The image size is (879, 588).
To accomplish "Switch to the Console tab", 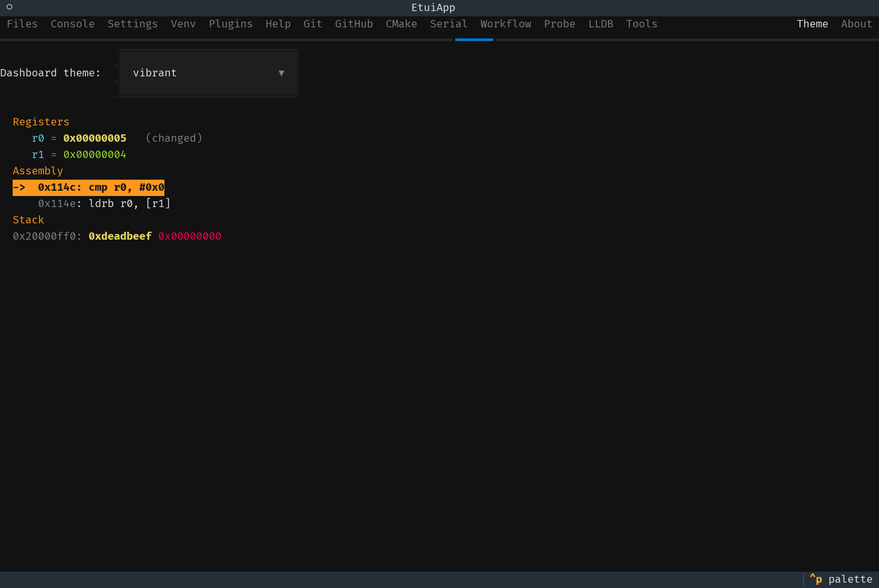I will point(73,24).
